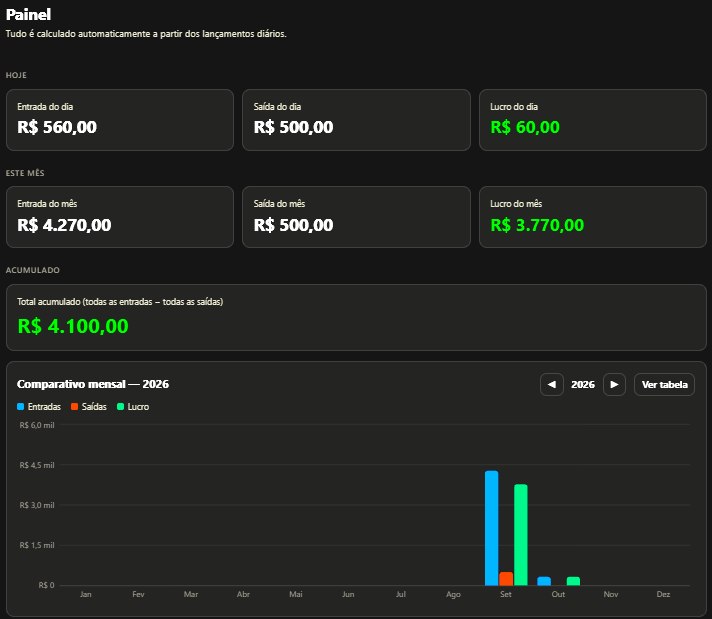Toggle Entradas legend series
The height and width of the screenshot is (619, 712).
[x=39, y=406]
